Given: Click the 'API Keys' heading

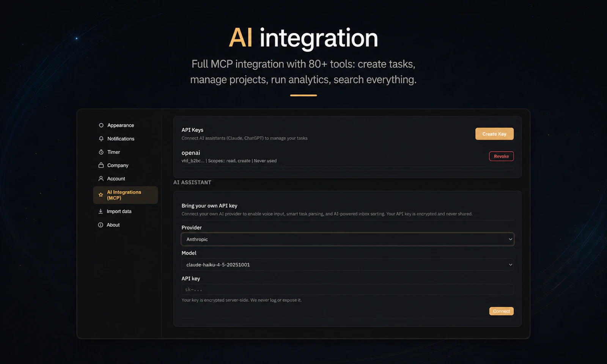Looking at the screenshot, I should point(192,130).
